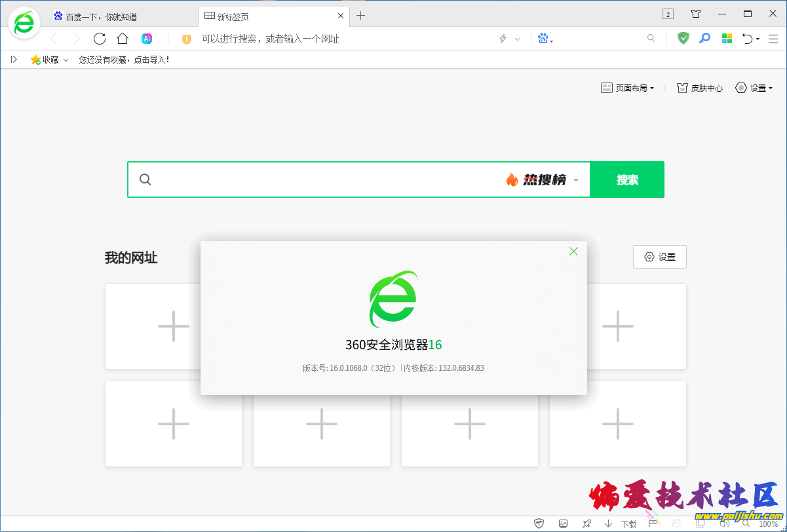The width and height of the screenshot is (787, 532).
Task: Go to homepage via the home icon
Action: 123,38
